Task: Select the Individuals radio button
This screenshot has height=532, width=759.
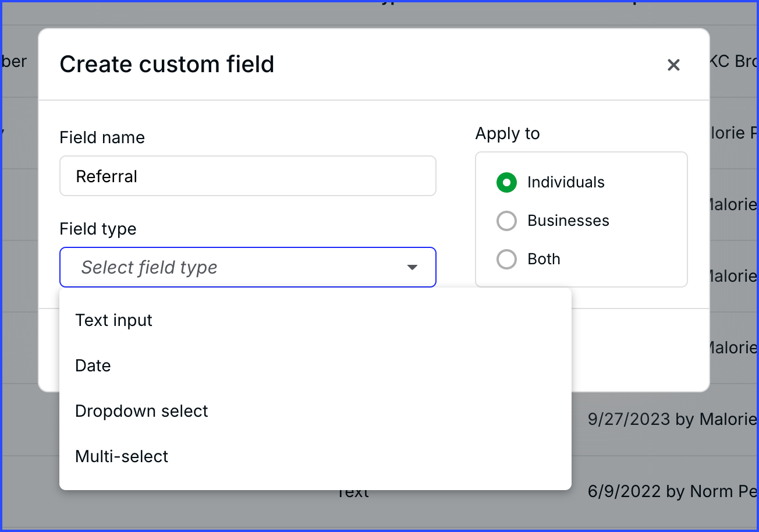Action: coord(506,183)
